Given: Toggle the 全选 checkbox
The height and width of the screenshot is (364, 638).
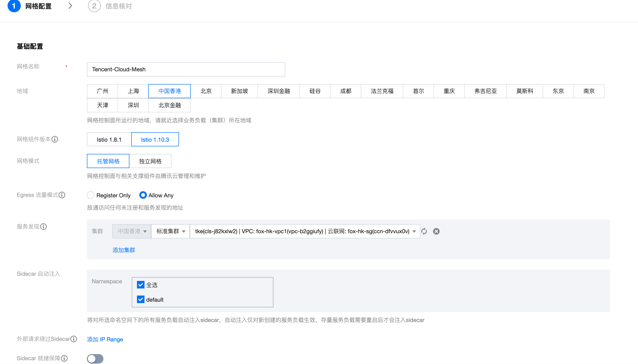Looking at the screenshot, I should [x=140, y=285].
